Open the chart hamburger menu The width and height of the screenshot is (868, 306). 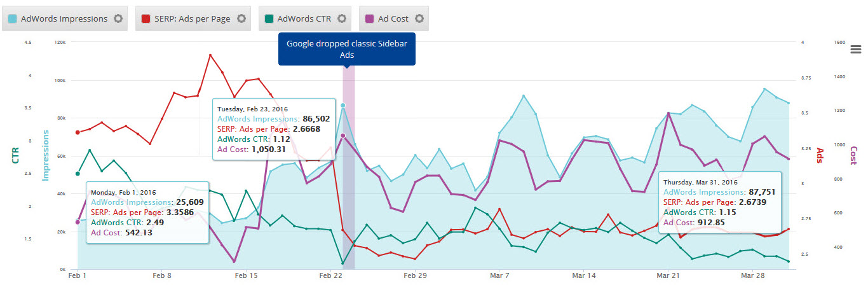click(855, 50)
